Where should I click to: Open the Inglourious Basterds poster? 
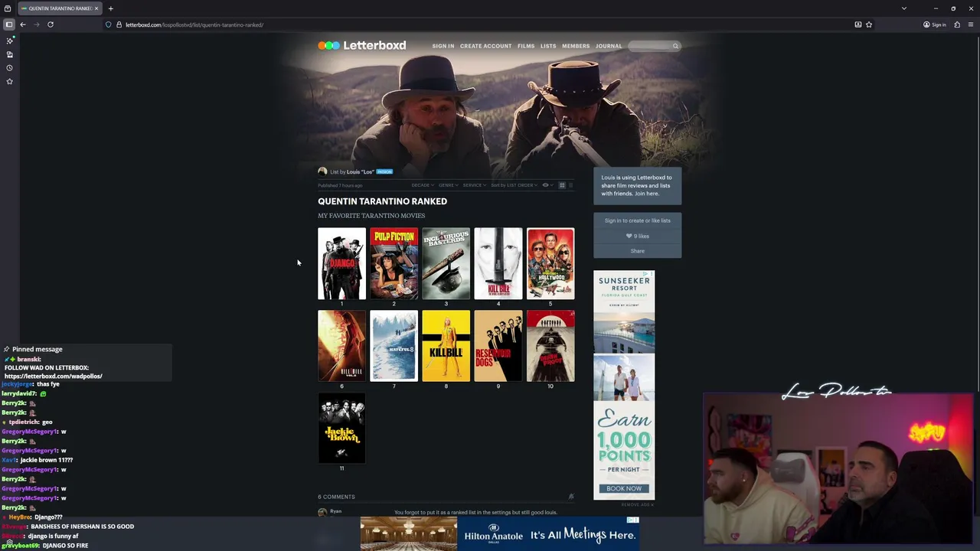tap(446, 263)
